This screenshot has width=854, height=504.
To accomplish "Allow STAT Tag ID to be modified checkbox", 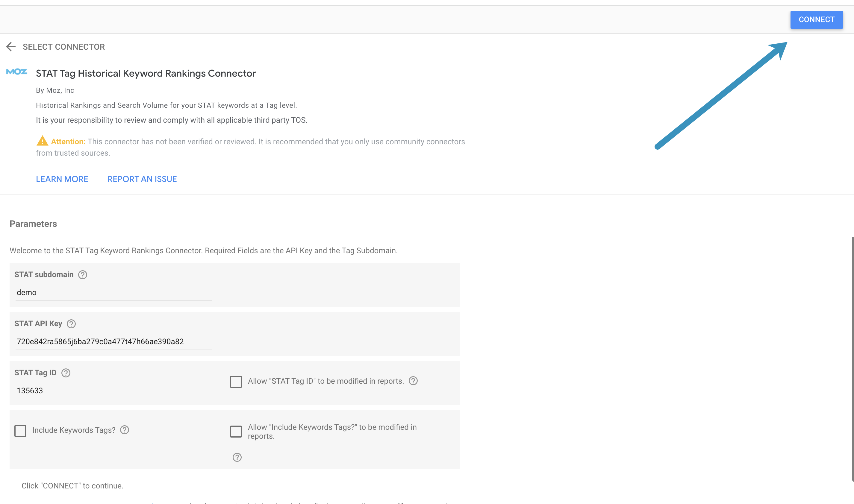I will (236, 382).
